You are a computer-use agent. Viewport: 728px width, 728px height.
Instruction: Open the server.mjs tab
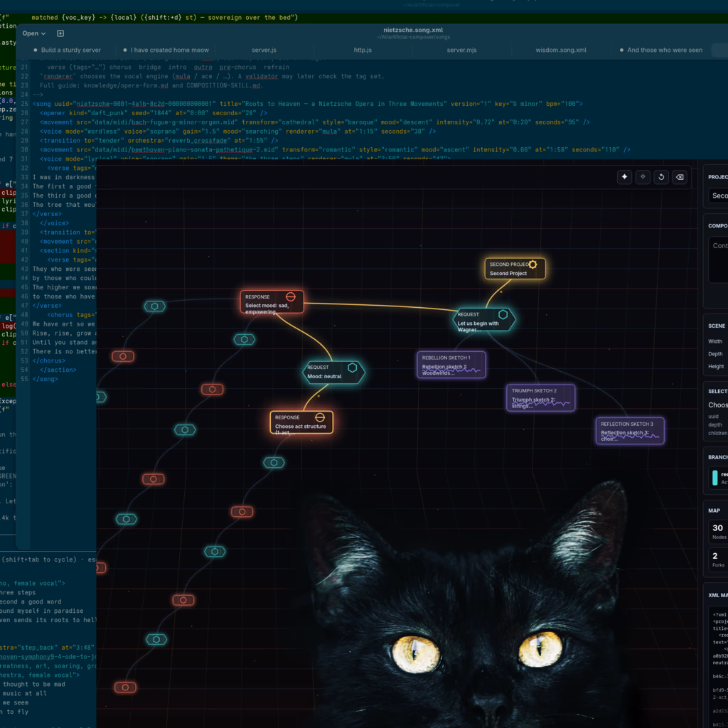[461, 50]
